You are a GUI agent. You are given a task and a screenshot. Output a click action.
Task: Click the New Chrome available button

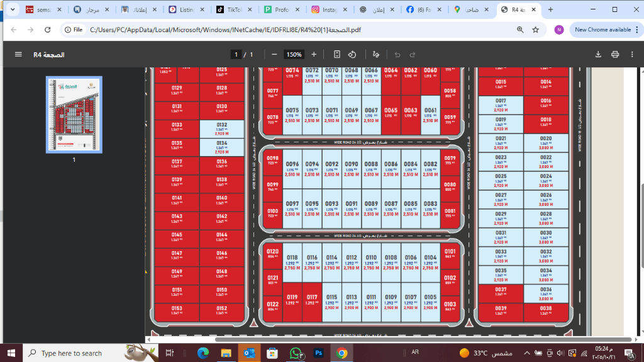pyautogui.click(x=602, y=30)
